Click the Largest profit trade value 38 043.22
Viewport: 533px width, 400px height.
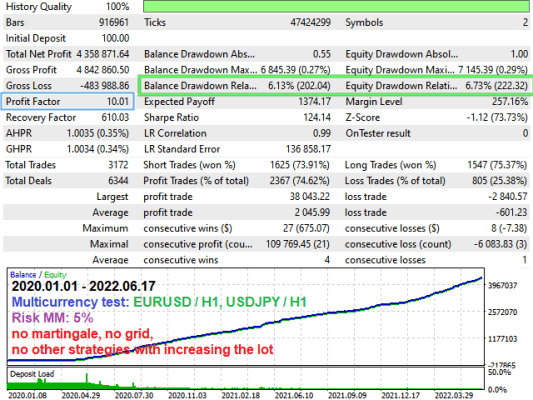(309, 196)
